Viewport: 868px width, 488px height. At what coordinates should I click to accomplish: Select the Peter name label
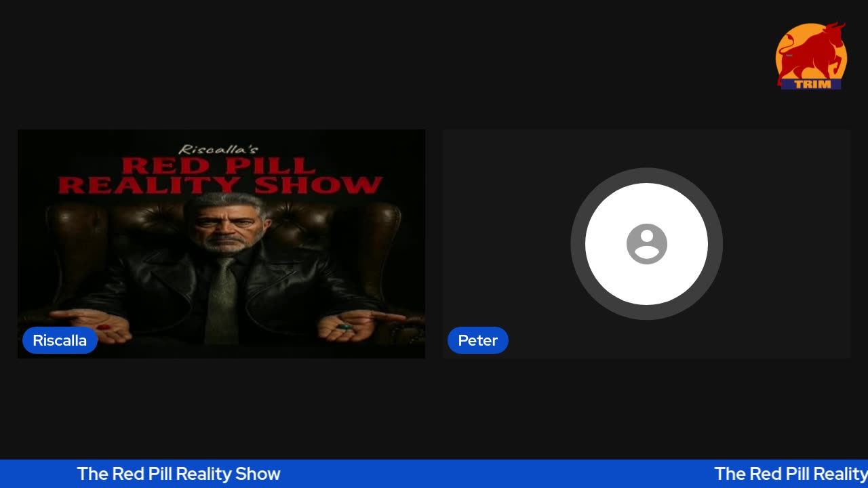(x=477, y=340)
